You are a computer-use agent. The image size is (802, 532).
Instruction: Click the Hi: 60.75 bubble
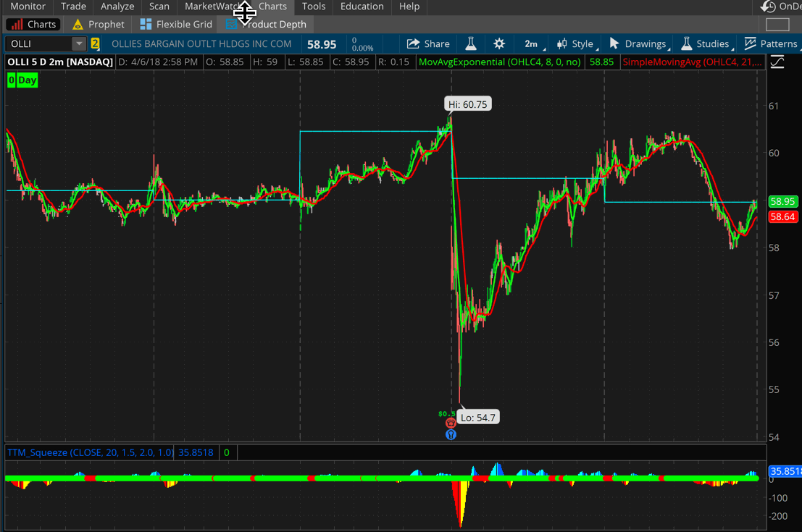click(x=467, y=104)
